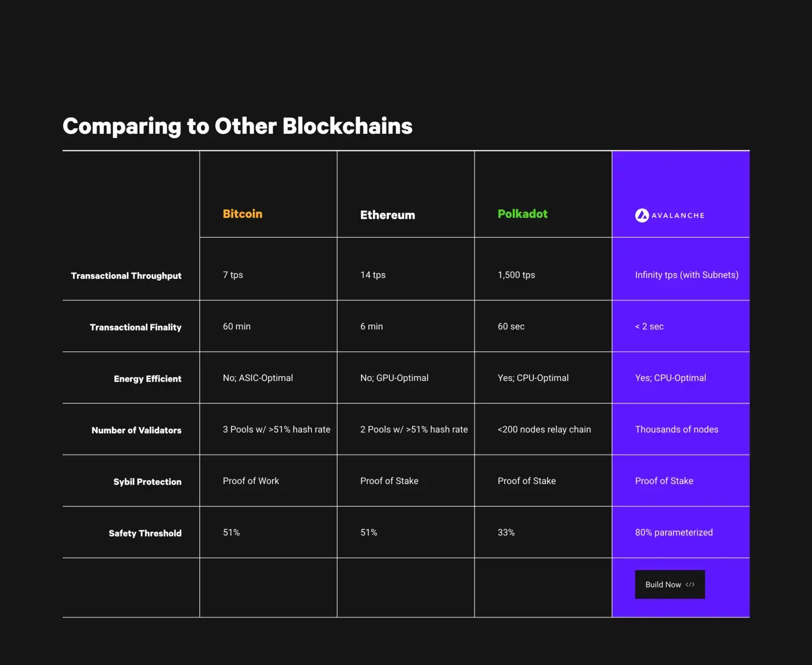Click the code brackets icon in Build Now
Screen dimensions: 812x665
coord(690,584)
